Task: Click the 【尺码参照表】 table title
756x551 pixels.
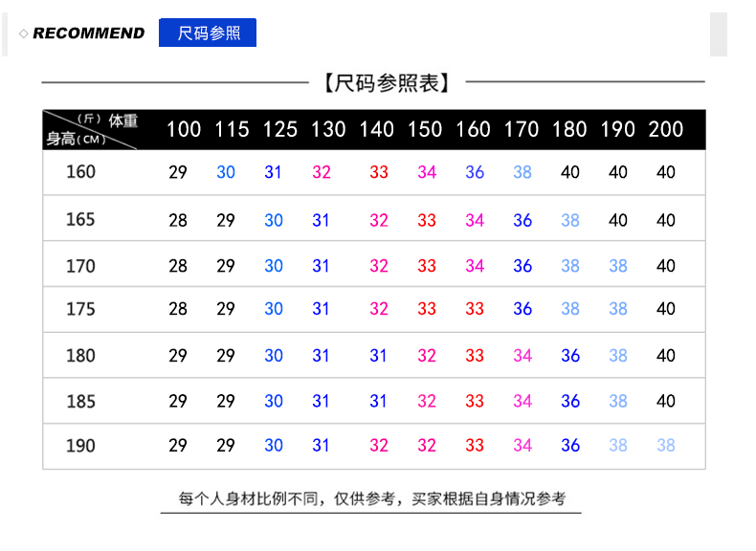Action: pos(387,83)
